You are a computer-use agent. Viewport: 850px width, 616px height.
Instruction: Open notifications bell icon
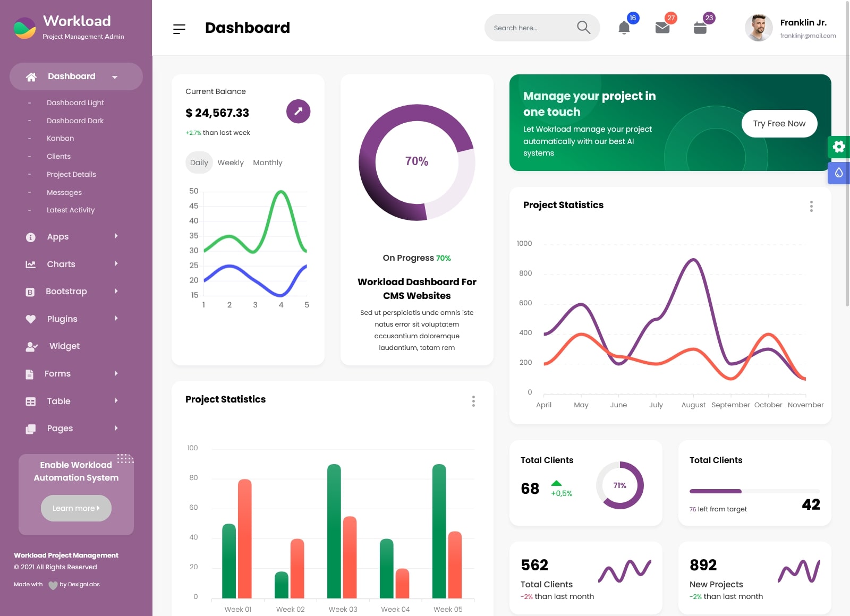624,28
